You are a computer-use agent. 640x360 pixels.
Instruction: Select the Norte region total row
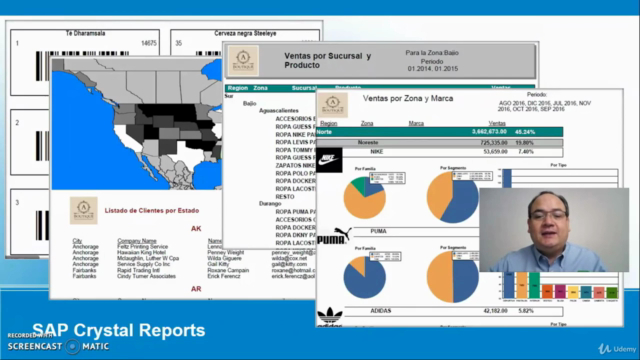[440, 132]
